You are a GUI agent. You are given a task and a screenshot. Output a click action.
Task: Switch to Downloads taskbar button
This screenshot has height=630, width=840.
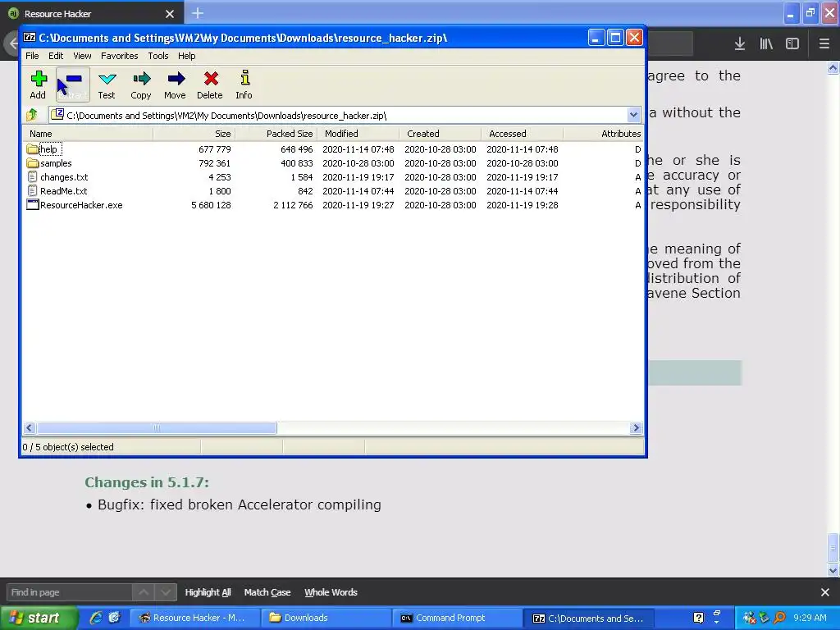[326, 618]
